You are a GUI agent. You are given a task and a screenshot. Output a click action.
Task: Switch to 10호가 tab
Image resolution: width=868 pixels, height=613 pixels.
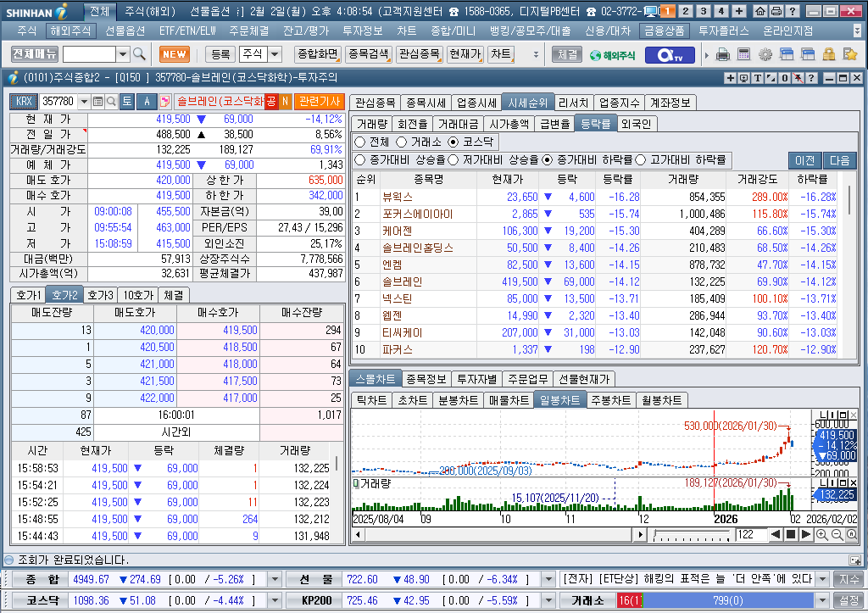pos(138,295)
